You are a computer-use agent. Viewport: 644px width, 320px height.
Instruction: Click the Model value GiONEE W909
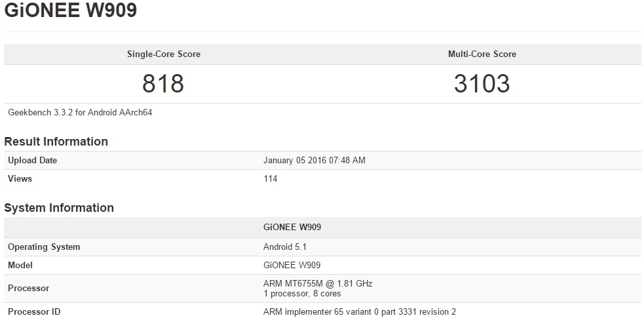tap(292, 266)
